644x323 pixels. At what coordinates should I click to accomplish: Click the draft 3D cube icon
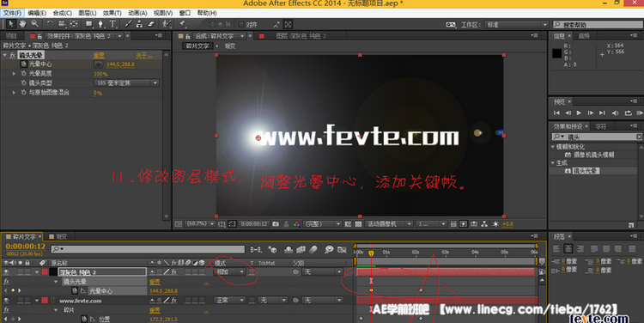[x=272, y=249]
